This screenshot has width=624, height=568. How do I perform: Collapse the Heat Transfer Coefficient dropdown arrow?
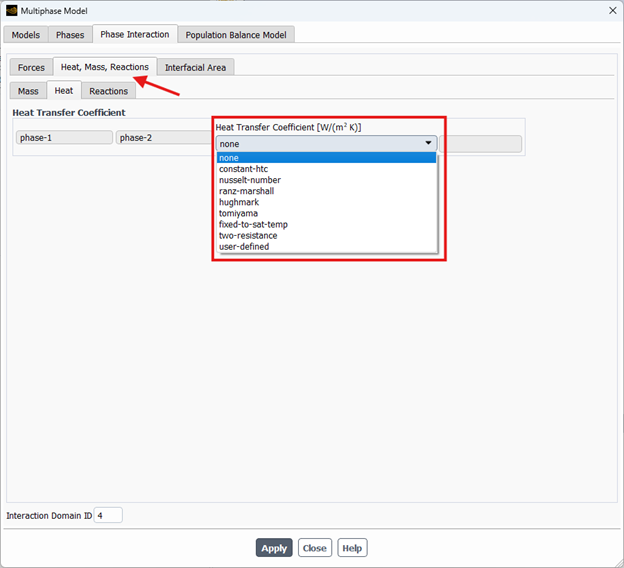(x=428, y=144)
